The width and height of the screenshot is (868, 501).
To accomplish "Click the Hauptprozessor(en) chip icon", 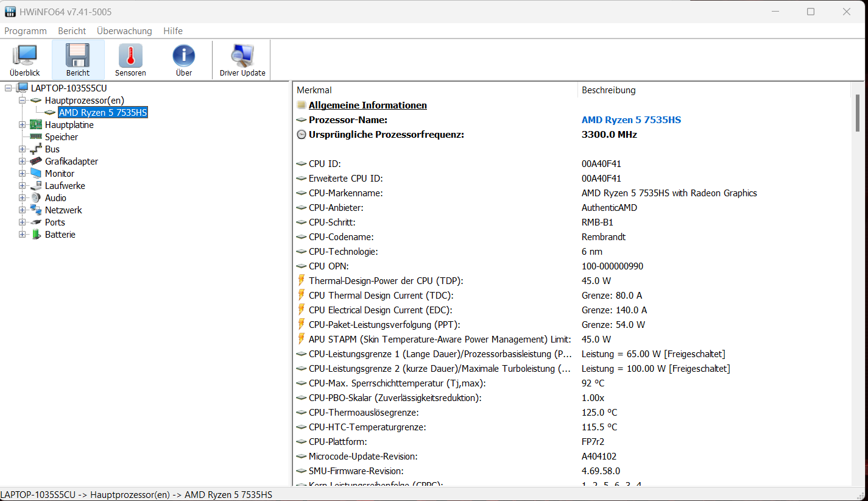I will 36,100.
